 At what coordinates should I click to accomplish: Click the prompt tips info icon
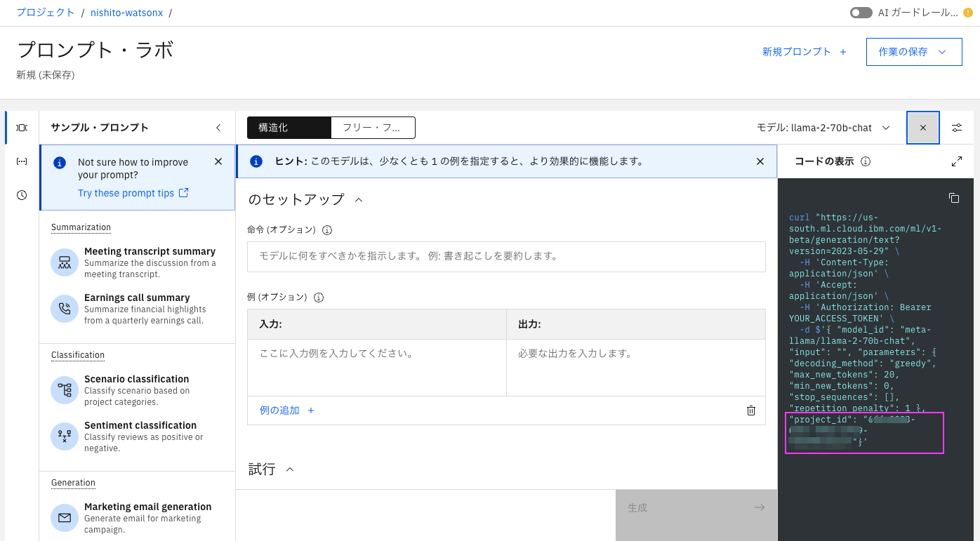pyautogui.click(x=60, y=162)
